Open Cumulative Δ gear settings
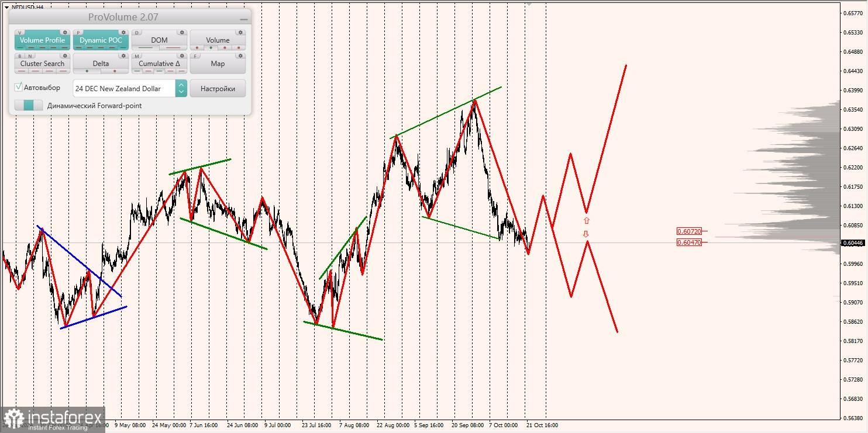The height and width of the screenshot is (433, 868). tap(182, 56)
